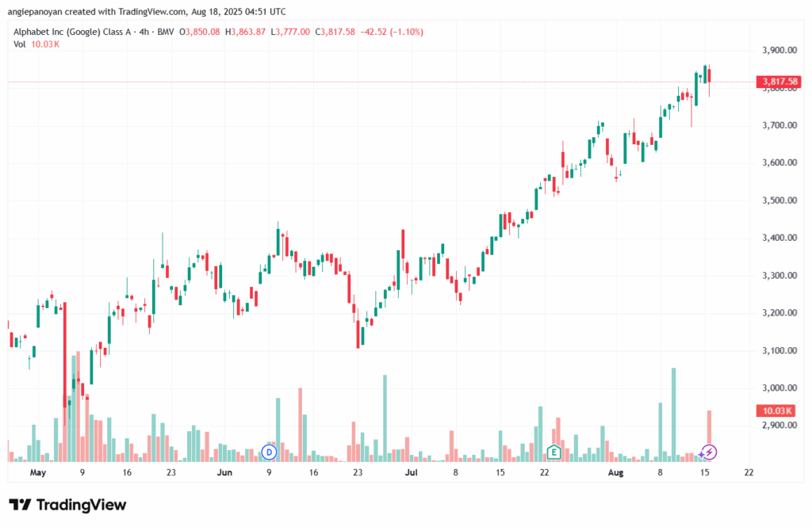The image size is (812, 527).
Task: Click the 3,000.00 price axis label
Action: tap(779, 388)
